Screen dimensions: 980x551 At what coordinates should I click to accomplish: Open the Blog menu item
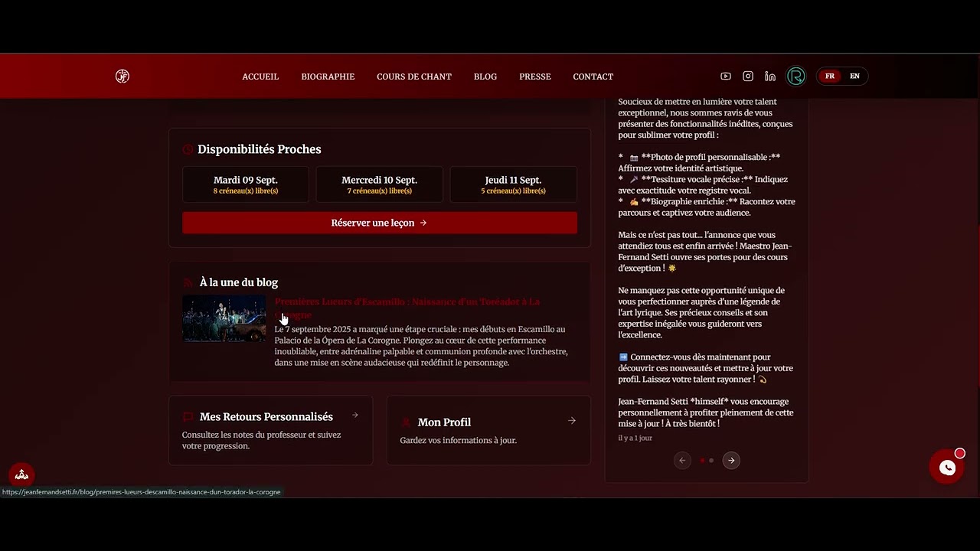[x=485, y=77]
